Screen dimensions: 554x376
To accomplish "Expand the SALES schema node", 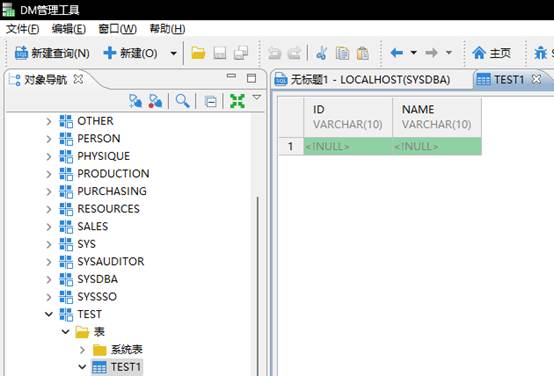I will pyautogui.click(x=49, y=227).
